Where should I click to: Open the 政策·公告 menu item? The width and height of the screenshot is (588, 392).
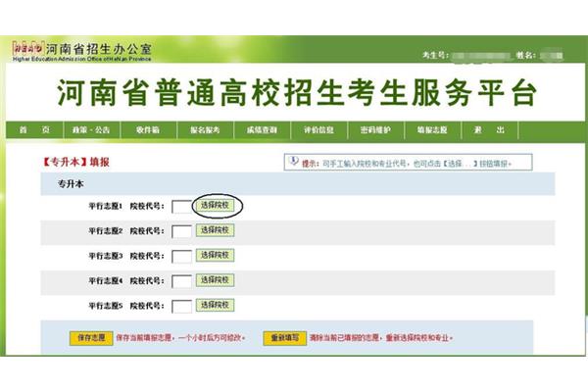tap(91, 129)
